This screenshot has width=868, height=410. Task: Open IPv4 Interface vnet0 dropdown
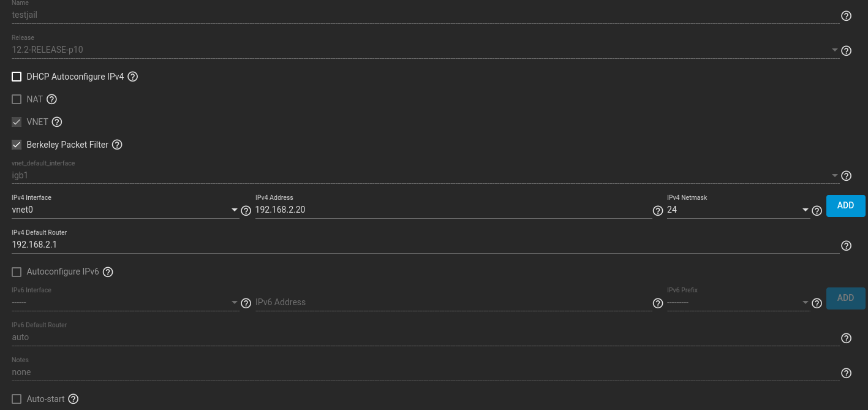125,210
